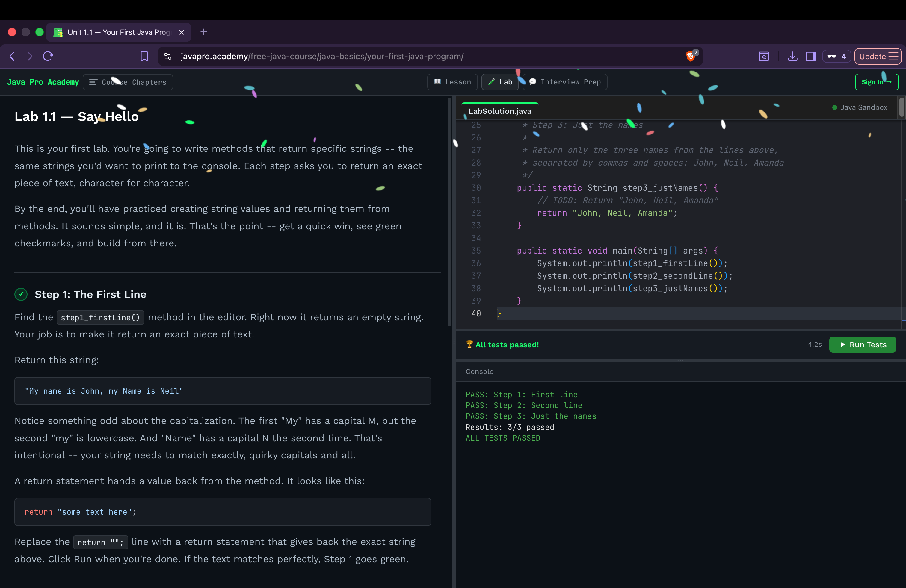The width and height of the screenshot is (906, 588).
Task: Click the println step2_secondLine code line
Action: [635, 276]
